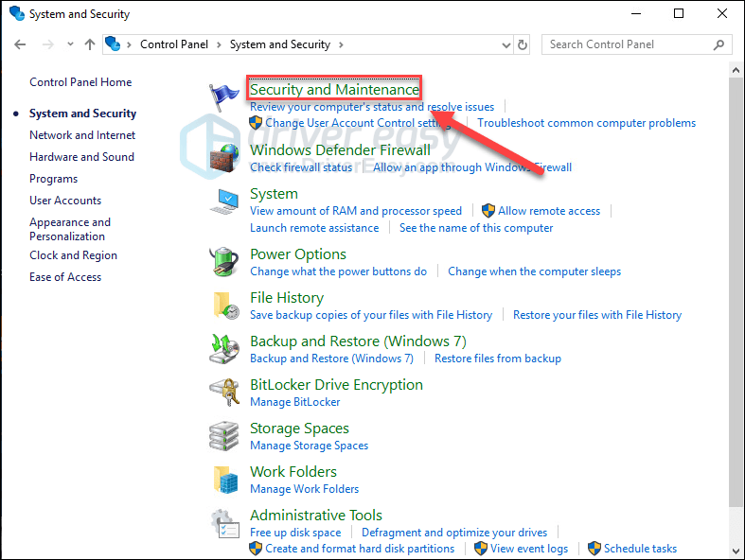Go up one level with up arrow

(89, 44)
